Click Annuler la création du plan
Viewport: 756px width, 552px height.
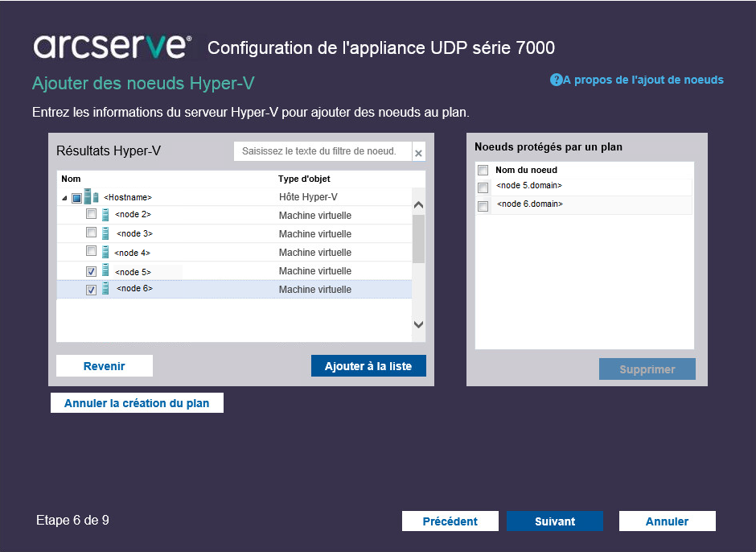pyautogui.click(x=137, y=403)
